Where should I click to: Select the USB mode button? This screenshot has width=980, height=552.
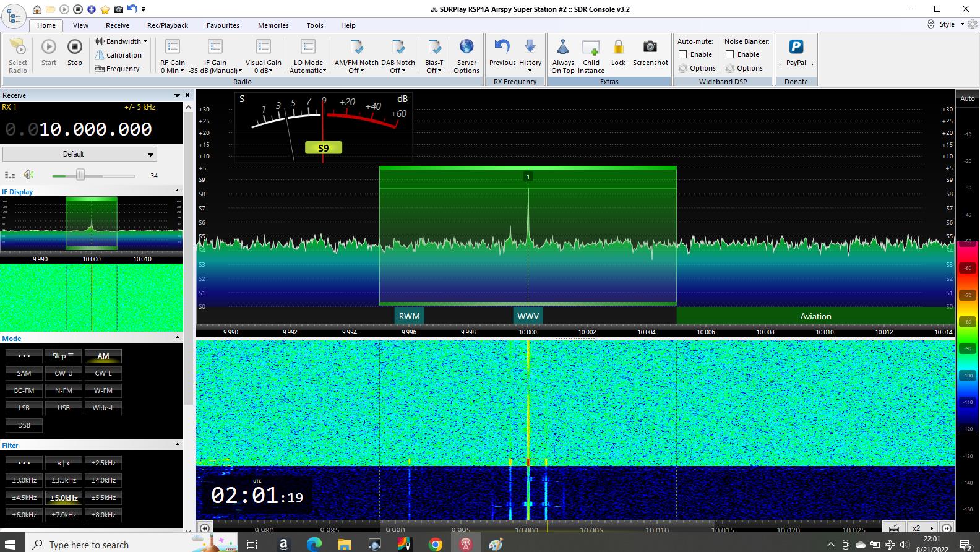[64, 408]
